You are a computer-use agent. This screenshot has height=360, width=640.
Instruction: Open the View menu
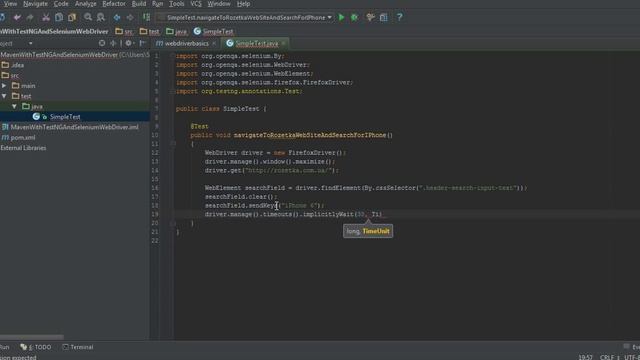coord(10,4)
